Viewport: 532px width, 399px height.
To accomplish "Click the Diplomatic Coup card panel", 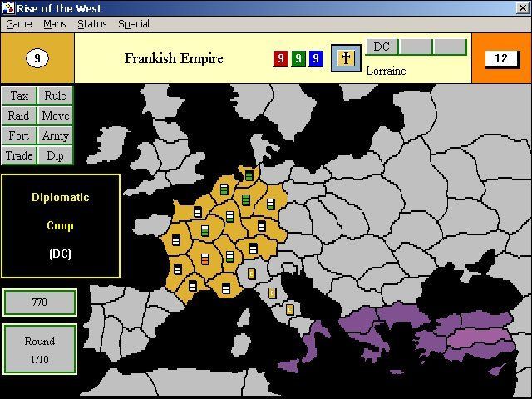I will click(61, 226).
